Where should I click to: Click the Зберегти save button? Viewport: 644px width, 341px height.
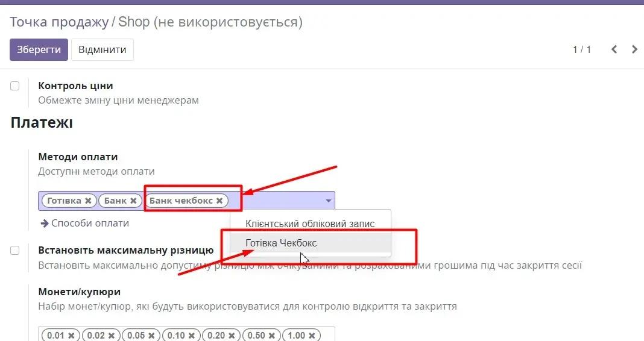coord(39,49)
